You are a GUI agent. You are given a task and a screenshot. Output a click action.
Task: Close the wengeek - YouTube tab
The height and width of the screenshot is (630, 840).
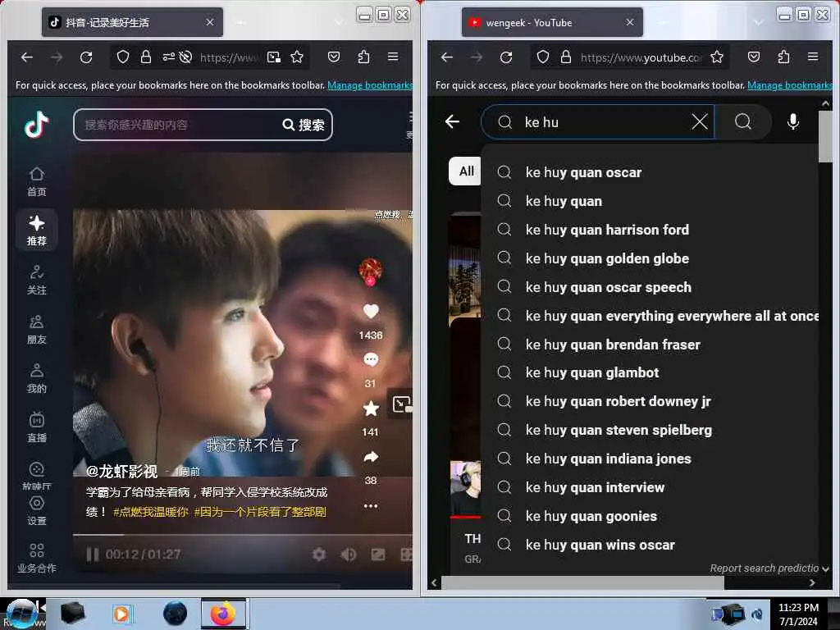pyautogui.click(x=629, y=22)
